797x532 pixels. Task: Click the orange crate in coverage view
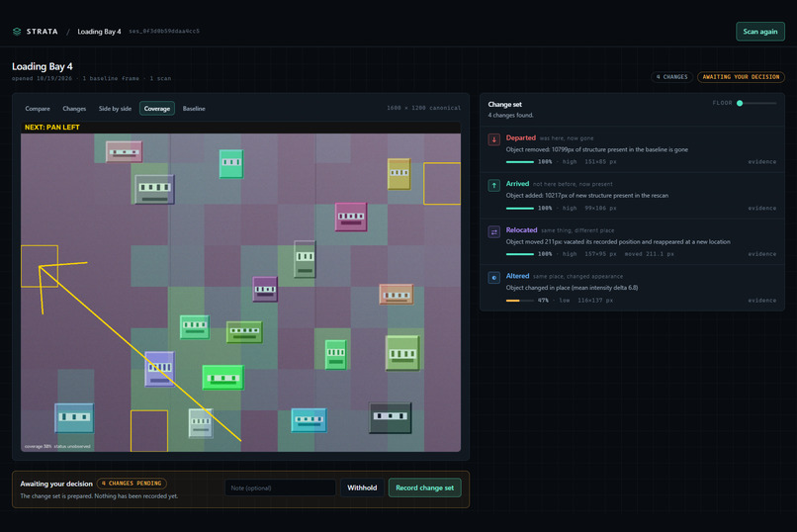point(397,295)
